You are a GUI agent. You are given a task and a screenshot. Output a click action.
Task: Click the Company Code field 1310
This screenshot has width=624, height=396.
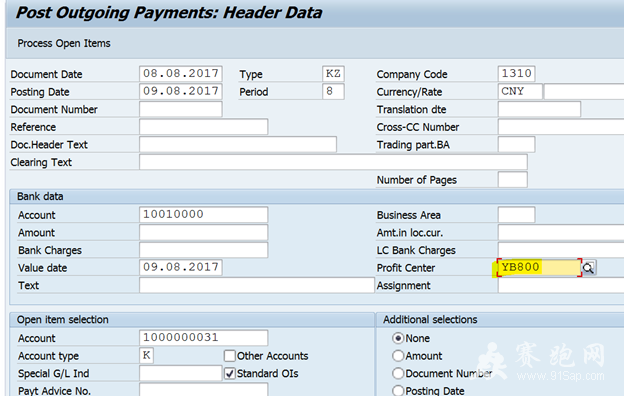516,74
